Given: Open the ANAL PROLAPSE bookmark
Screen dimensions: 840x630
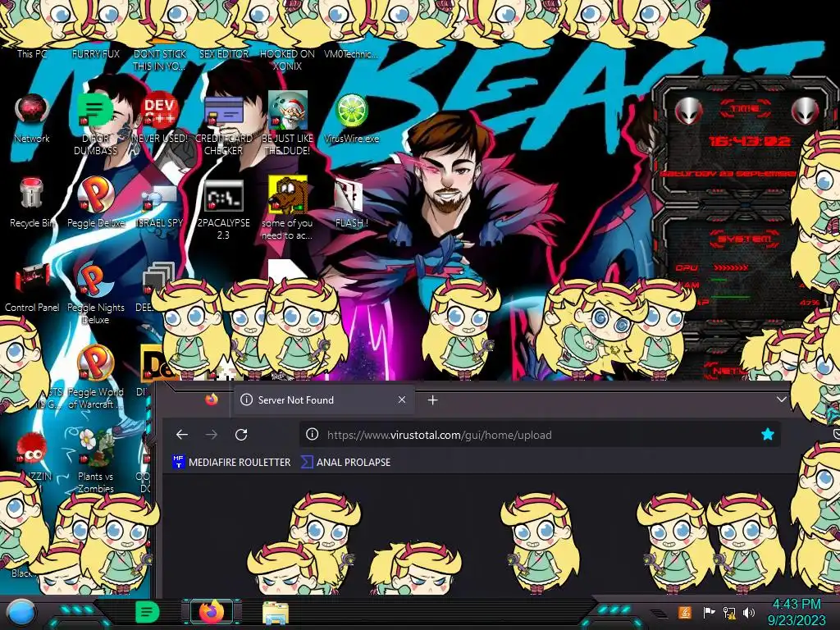Looking at the screenshot, I should click(x=346, y=463).
